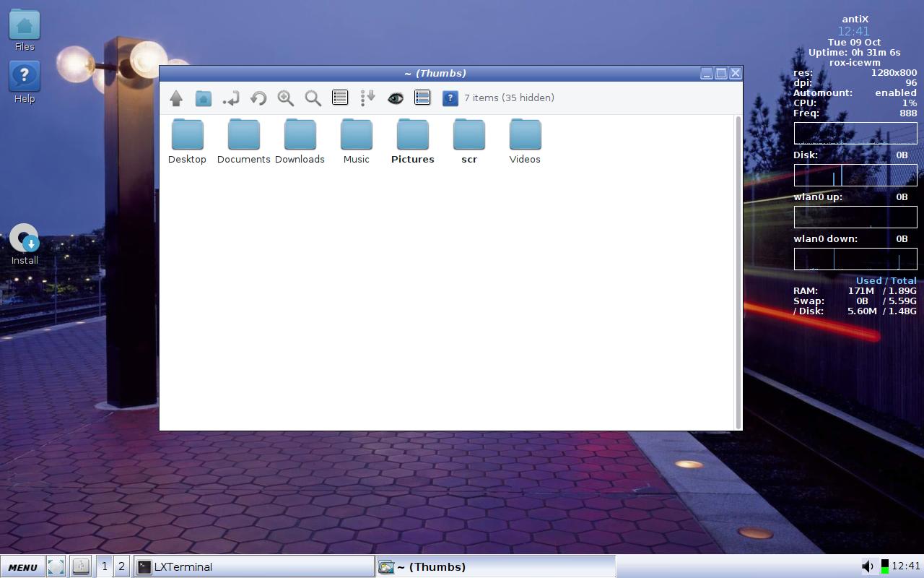Launch the Install icon on the desktop
Viewport: 924px width, 578px height.
[x=24, y=238]
